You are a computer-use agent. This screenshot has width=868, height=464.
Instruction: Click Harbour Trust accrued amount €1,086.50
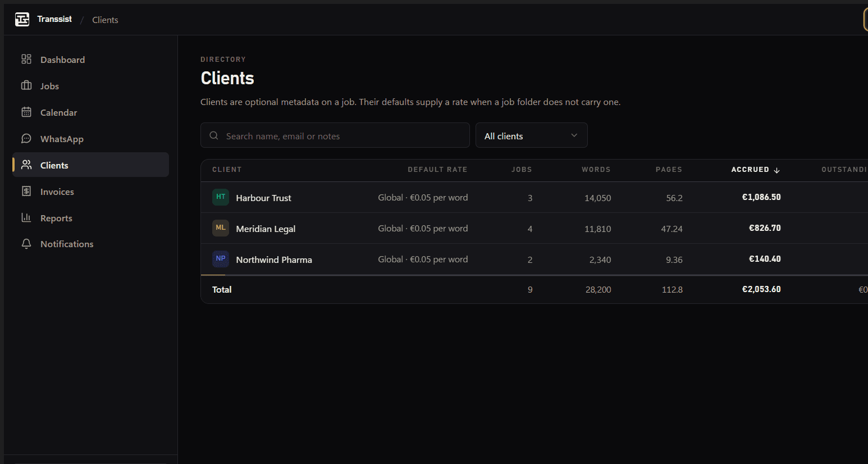[x=761, y=197]
